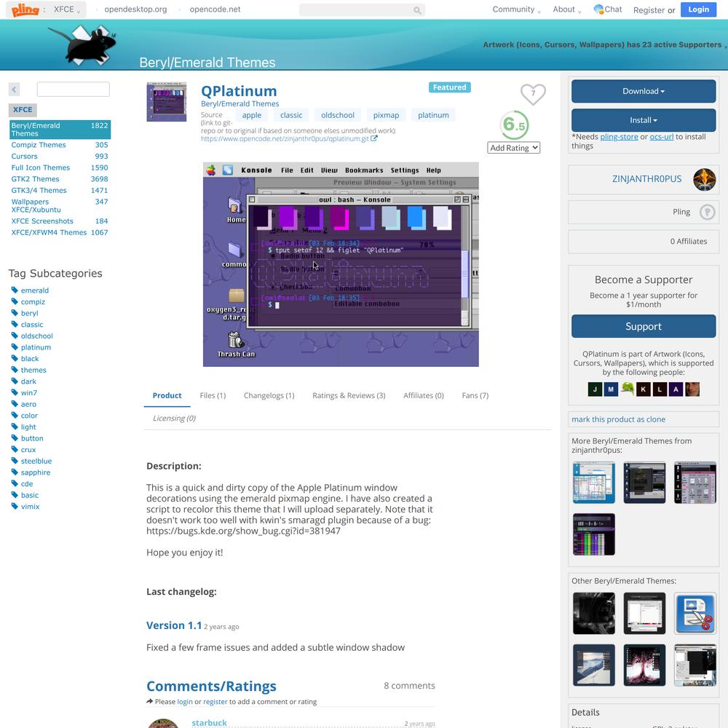Expand the About menu

[x=567, y=9]
